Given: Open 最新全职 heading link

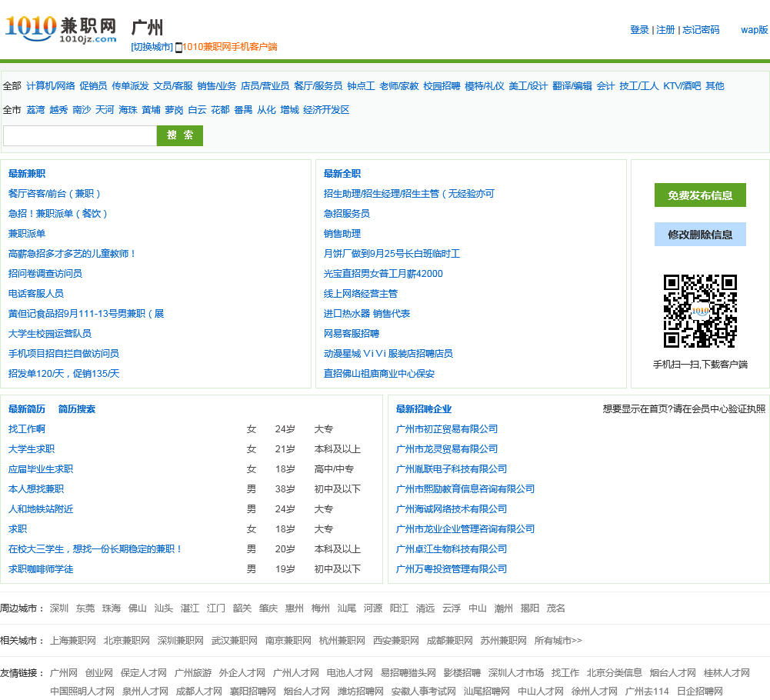Looking at the screenshot, I should click(x=342, y=173).
